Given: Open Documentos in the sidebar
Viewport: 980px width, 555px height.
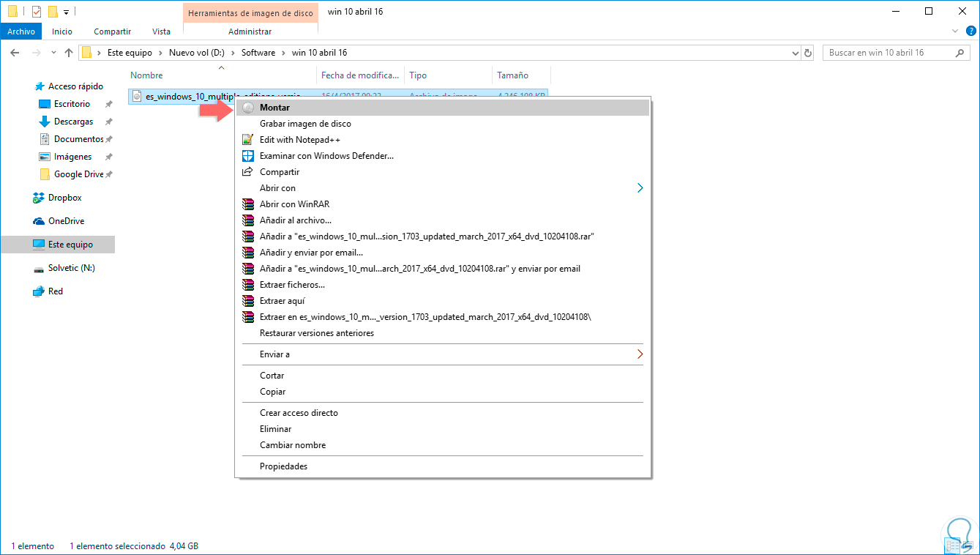Looking at the screenshot, I should coord(78,139).
